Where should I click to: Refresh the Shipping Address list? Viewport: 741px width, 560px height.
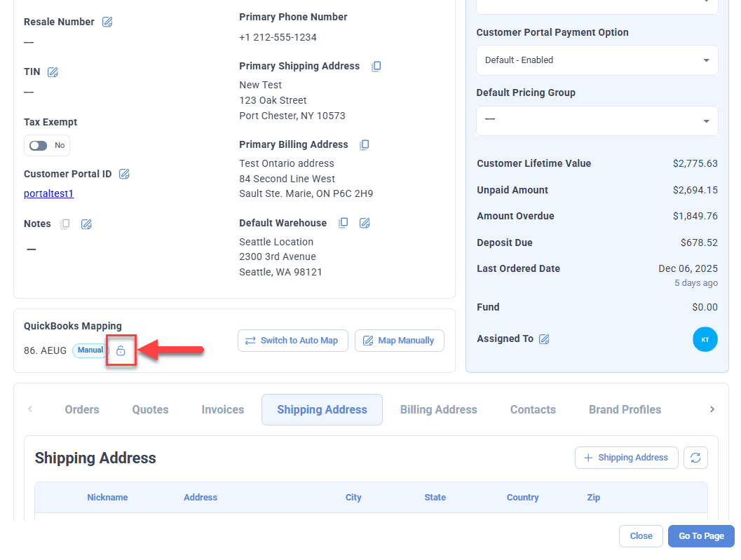(x=695, y=458)
